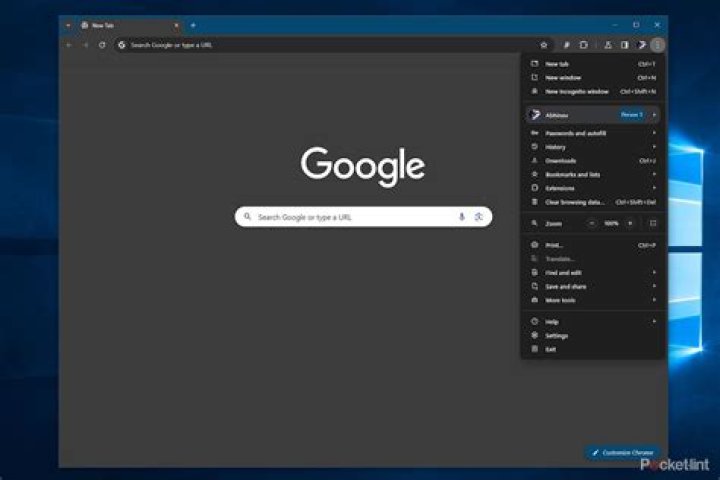The height and width of the screenshot is (480, 720).
Task: Choose Print from the menu
Action: tap(593, 245)
